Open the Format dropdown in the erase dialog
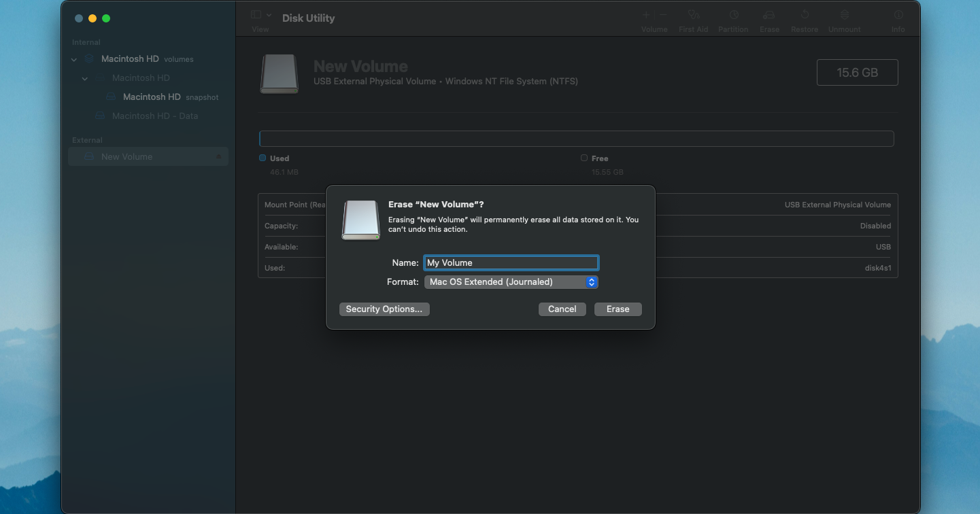The width and height of the screenshot is (980, 514). pos(511,281)
